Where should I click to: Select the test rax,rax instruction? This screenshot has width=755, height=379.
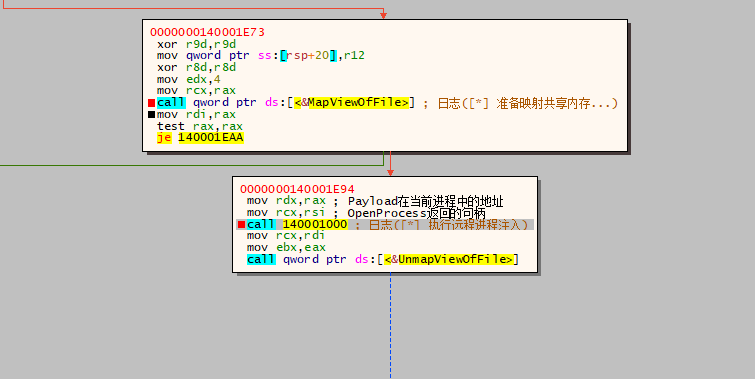(200, 126)
